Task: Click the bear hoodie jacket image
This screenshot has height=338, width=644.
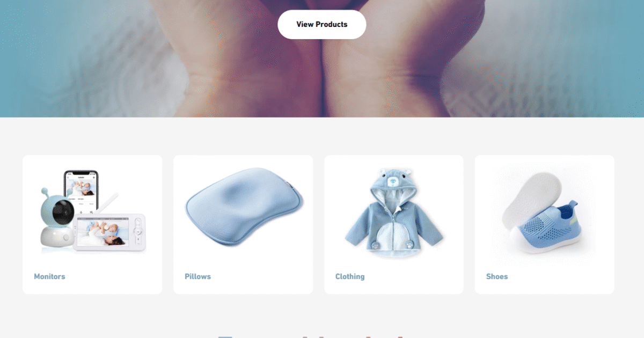Action: pyautogui.click(x=393, y=212)
